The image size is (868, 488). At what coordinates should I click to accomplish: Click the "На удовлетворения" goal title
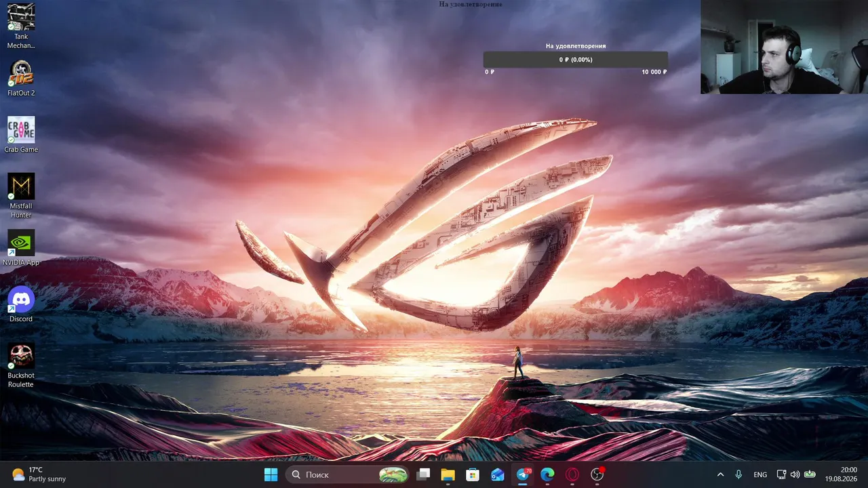pyautogui.click(x=576, y=46)
